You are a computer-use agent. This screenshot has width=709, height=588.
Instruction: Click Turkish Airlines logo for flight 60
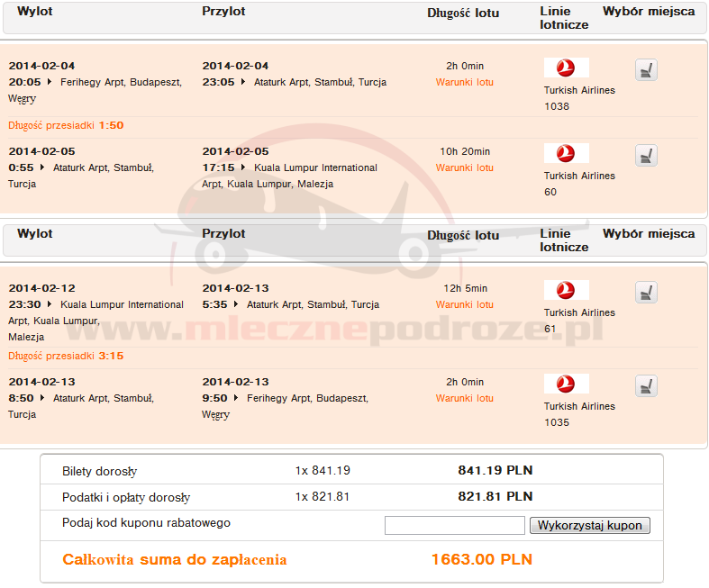click(566, 153)
